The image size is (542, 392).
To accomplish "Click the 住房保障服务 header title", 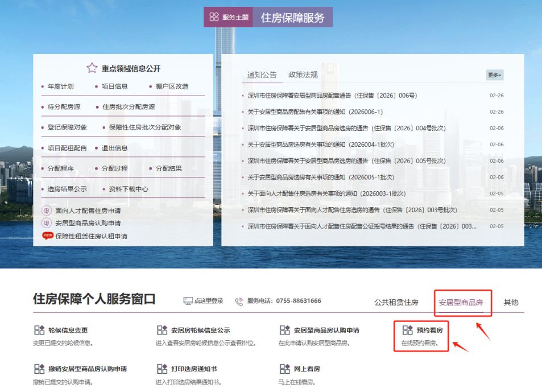I will 293,17.
